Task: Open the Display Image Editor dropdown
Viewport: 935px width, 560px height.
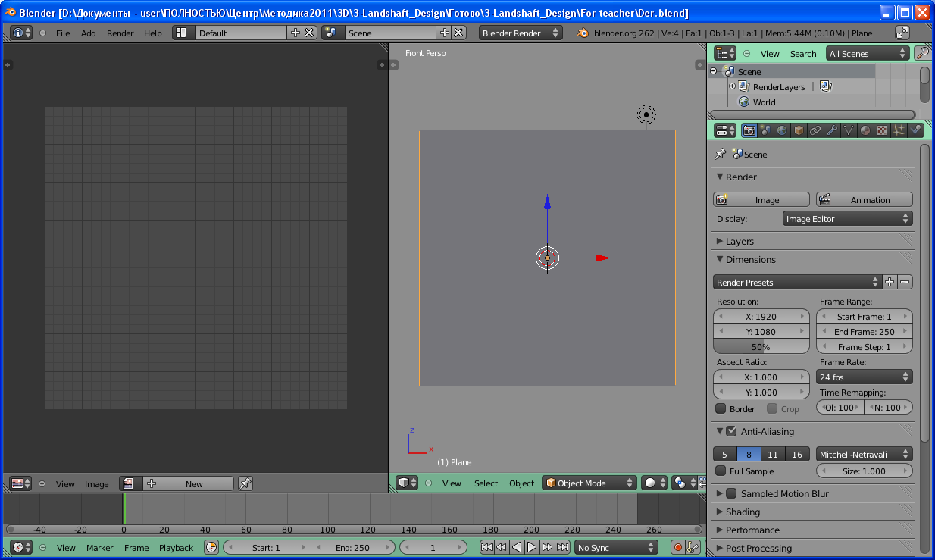Action: click(848, 218)
